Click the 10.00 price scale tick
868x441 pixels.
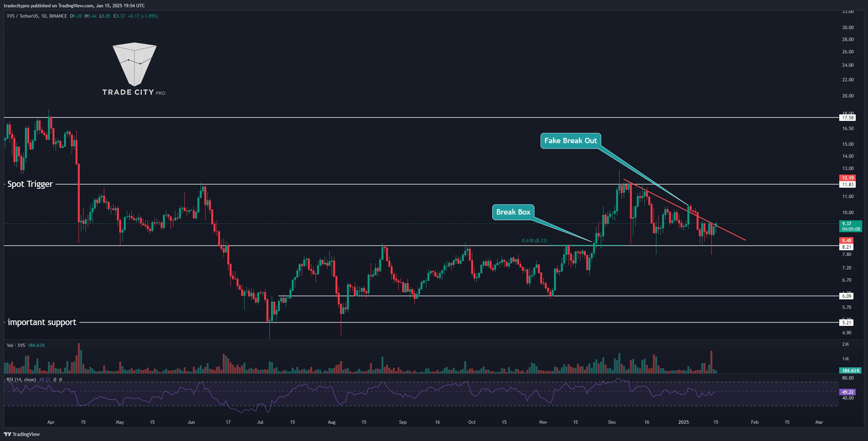coord(848,213)
